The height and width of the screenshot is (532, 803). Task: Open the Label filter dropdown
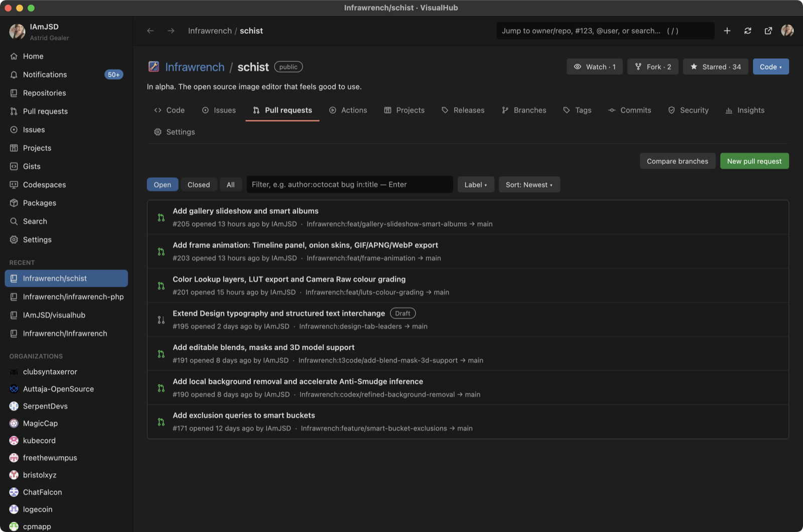click(476, 185)
